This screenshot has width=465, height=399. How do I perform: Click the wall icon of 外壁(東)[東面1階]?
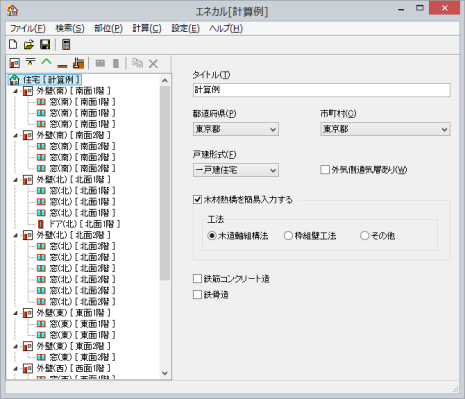tap(28, 313)
